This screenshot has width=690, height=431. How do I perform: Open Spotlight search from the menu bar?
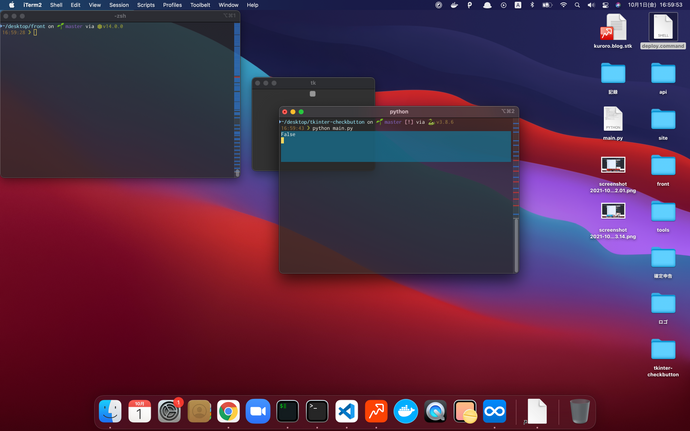(x=577, y=5)
